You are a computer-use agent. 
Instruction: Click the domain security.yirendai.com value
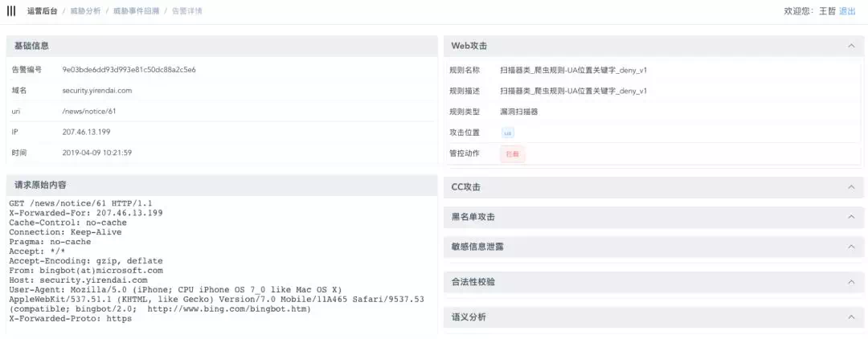pyautogui.click(x=96, y=91)
